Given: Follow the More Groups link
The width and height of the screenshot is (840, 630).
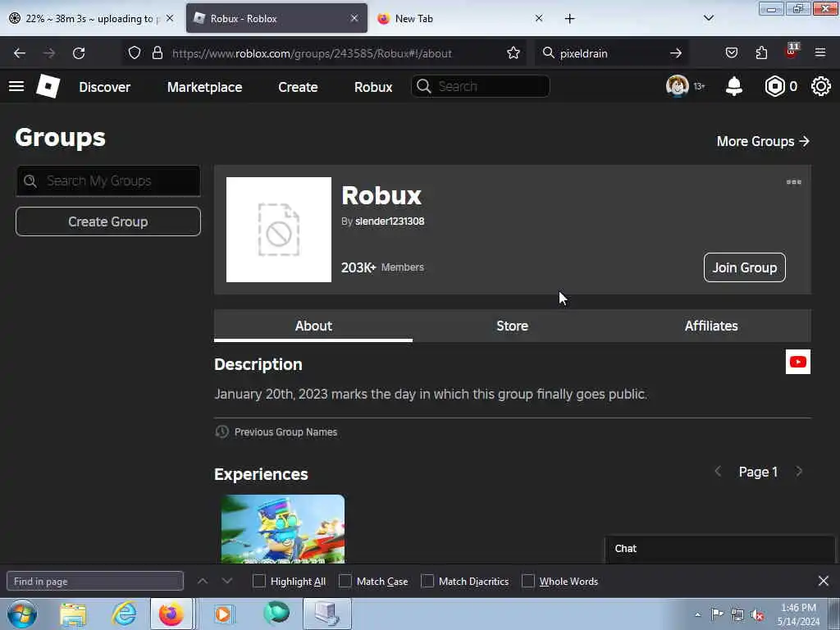Looking at the screenshot, I should tap(763, 141).
